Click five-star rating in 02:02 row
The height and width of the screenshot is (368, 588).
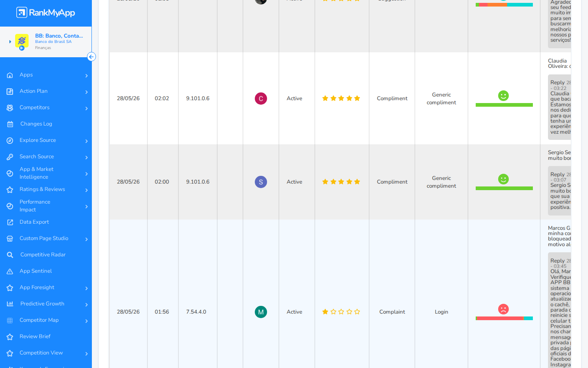[341, 98]
